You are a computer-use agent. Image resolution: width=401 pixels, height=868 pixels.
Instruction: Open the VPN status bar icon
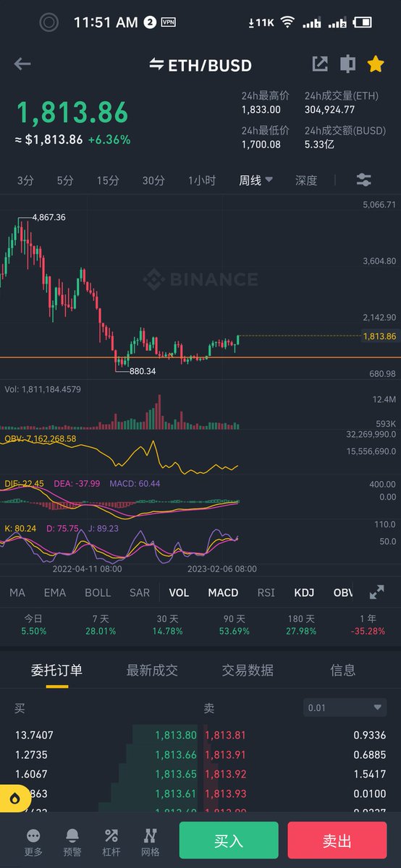(x=169, y=22)
